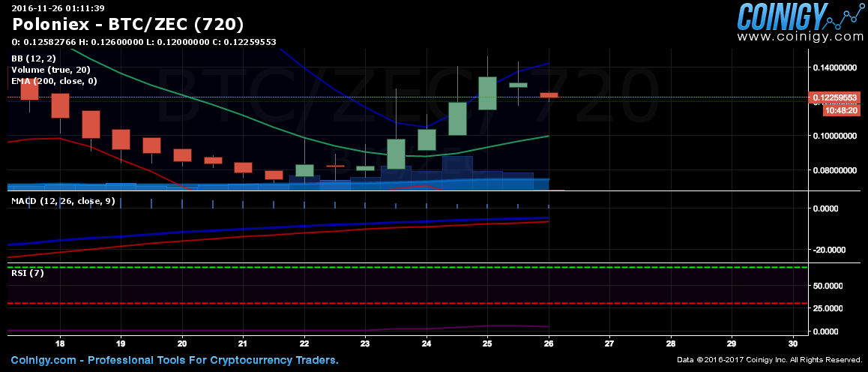
Task: Click the latest red candle at date 26
Action: click(x=549, y=95)
